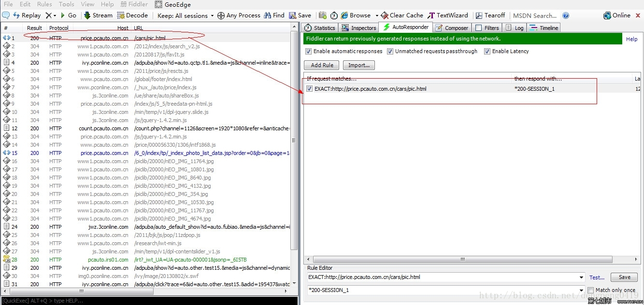Open the Fiddler menu item
Screen dimensions: 644x305
tap(134, 4)
